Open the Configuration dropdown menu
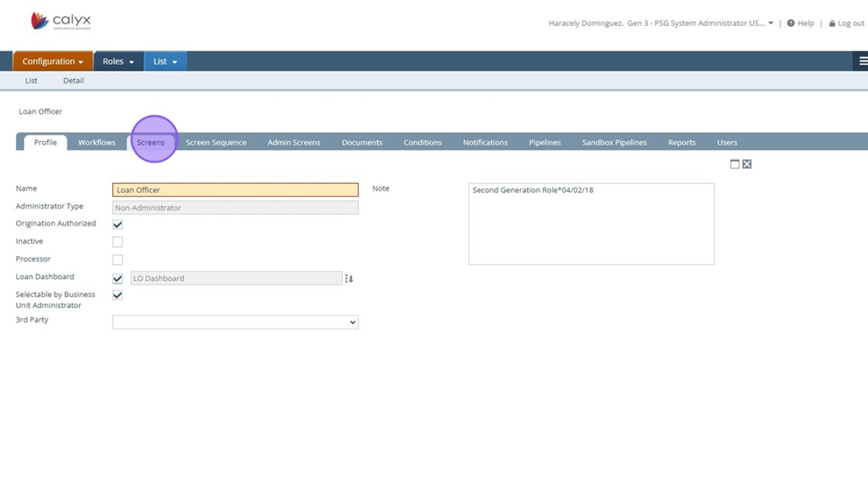 52,61
